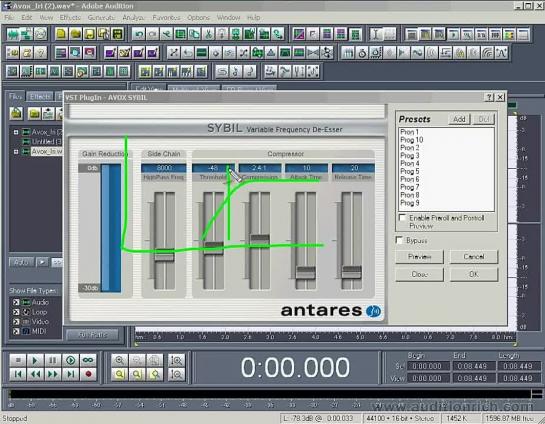The image size is (545, 424).
Task: Click the Rewind transport button
Action: pos(35,374)
